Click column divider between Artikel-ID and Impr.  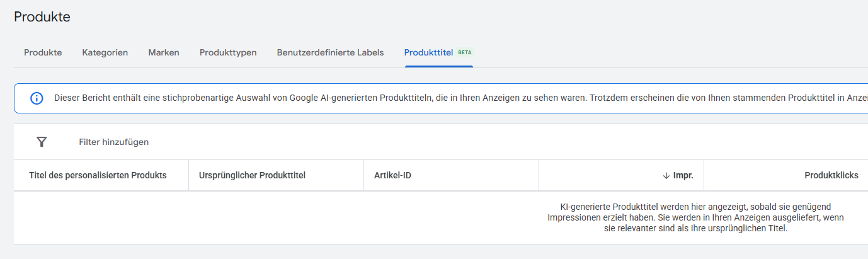(539, 175)
